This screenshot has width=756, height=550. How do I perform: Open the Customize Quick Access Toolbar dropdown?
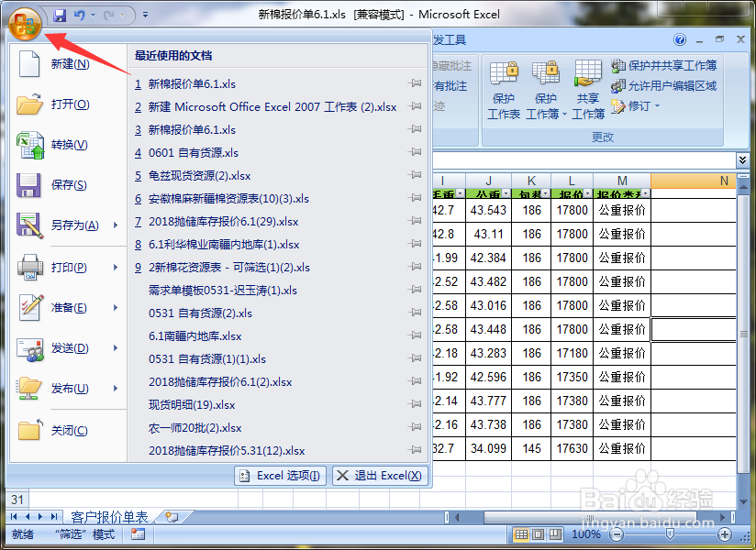click(145, 16)
